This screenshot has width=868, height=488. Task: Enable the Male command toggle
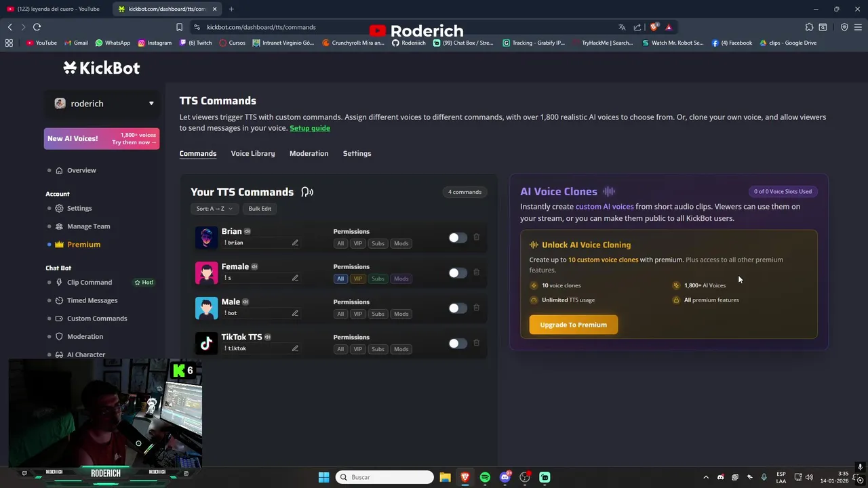[458, 308]
